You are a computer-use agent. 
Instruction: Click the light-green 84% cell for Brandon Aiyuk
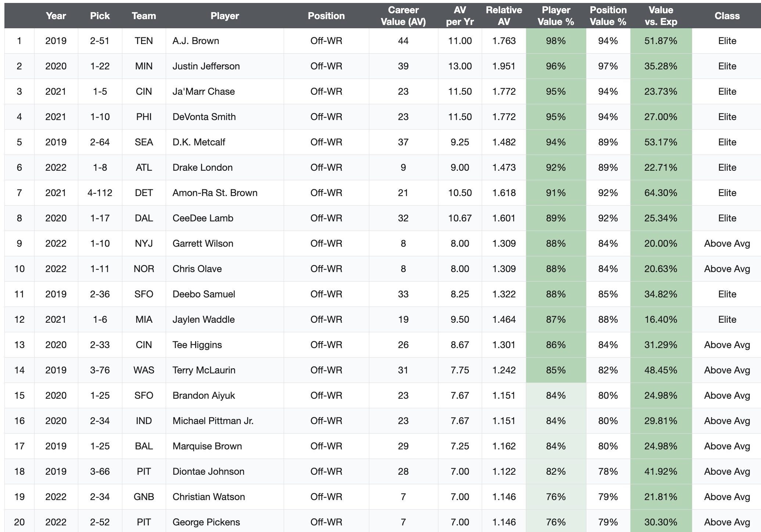556,395
